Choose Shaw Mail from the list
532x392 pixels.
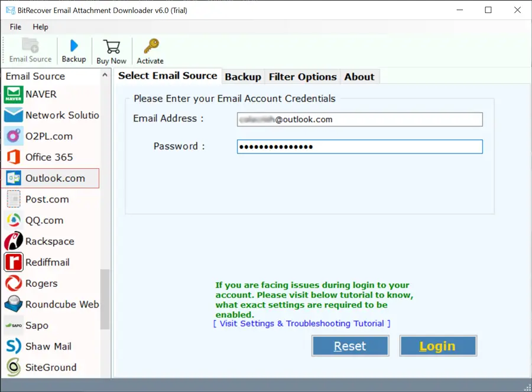pos(48,347)
